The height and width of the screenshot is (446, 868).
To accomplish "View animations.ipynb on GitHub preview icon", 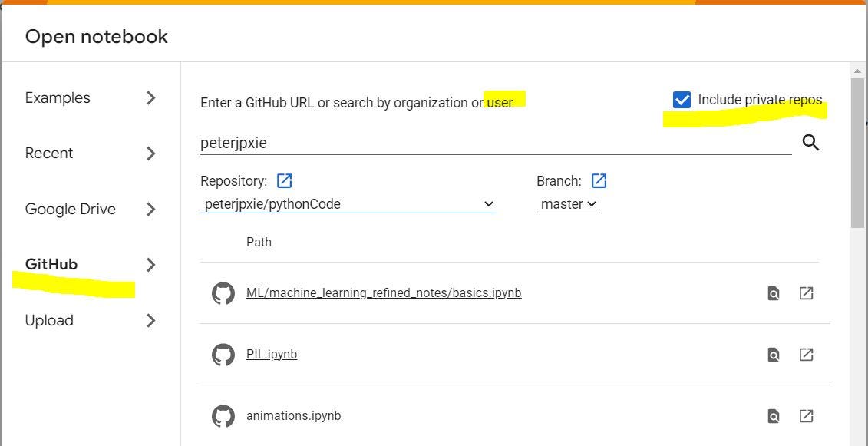I will point(774,415).
